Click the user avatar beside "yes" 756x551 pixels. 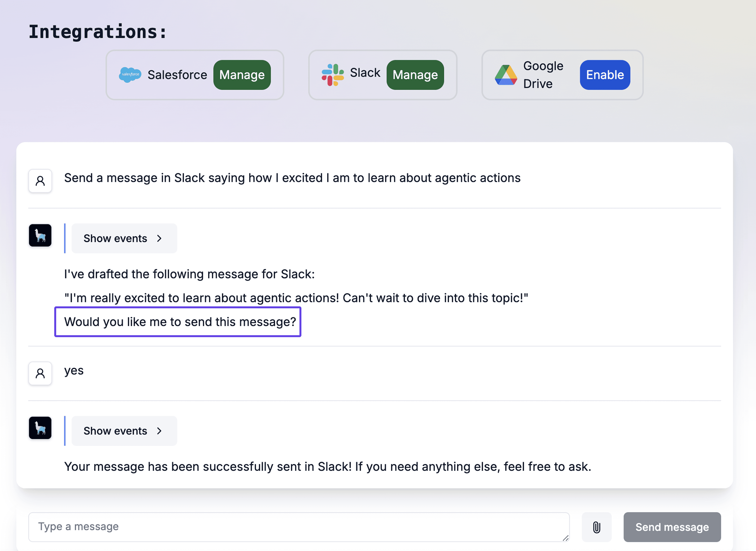40,374
